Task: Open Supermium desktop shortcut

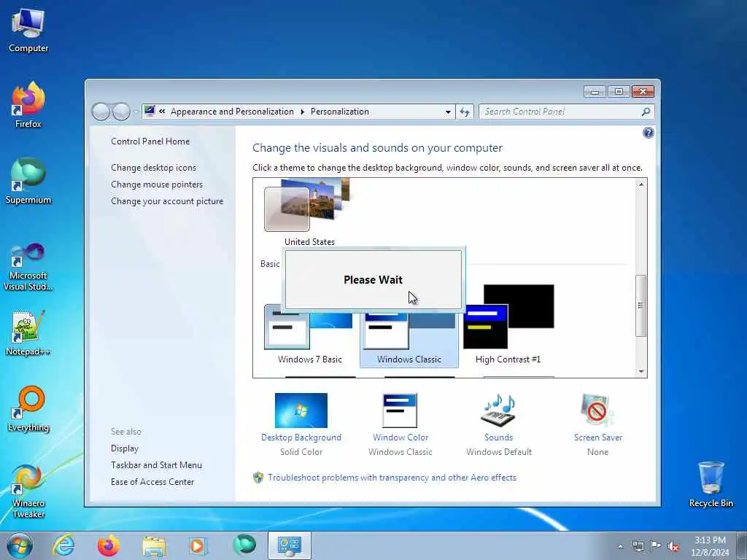Action: coord(28,181)
